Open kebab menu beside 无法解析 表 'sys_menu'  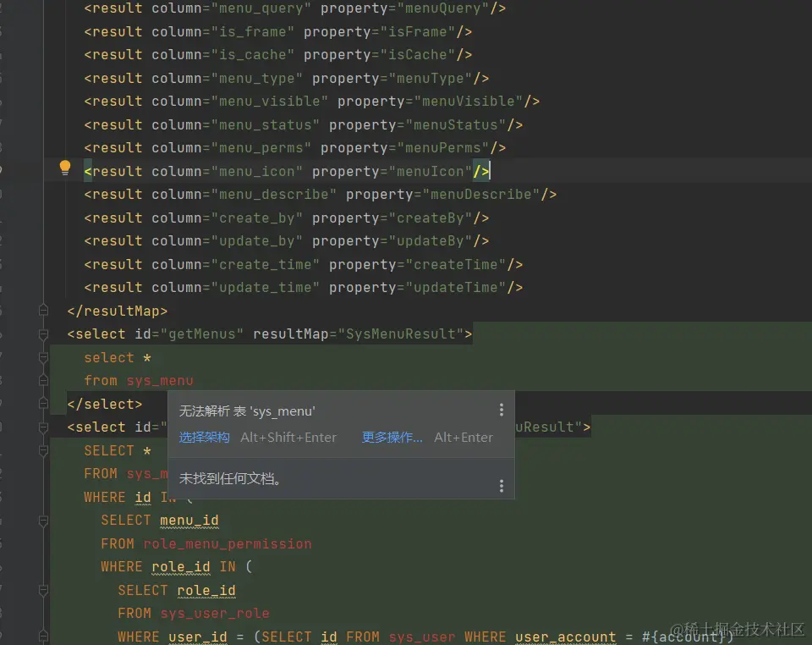coord(502,410)
